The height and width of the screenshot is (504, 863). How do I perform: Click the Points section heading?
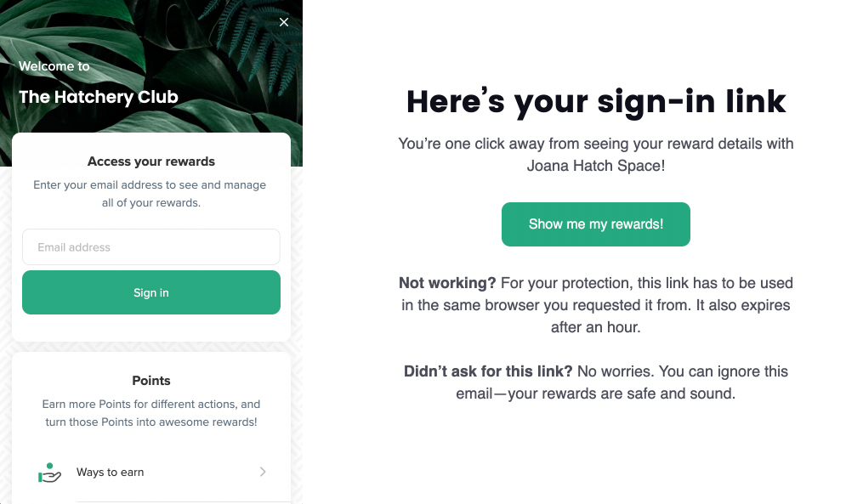[x=150, y=380]
